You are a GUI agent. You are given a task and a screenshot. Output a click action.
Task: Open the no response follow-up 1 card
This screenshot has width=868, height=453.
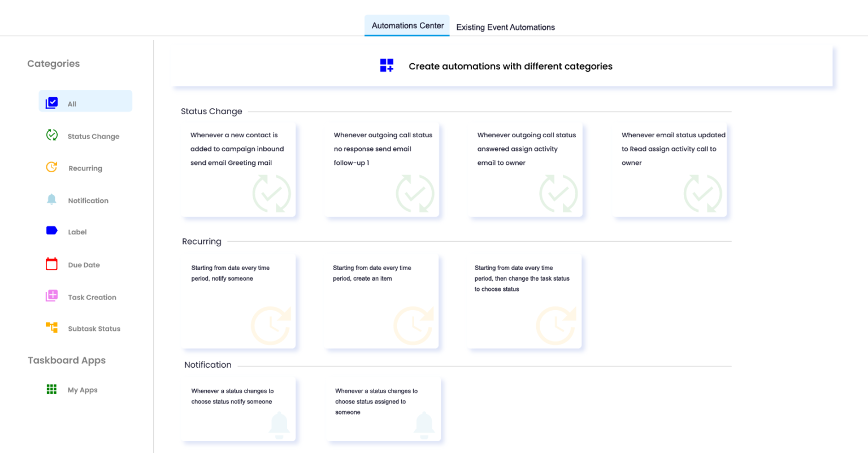382,170
